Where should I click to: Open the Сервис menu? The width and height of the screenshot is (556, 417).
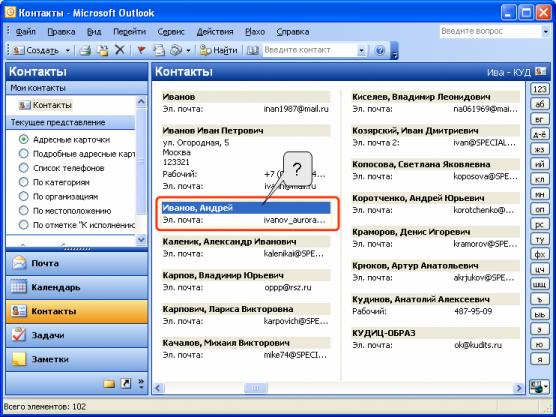171,32
